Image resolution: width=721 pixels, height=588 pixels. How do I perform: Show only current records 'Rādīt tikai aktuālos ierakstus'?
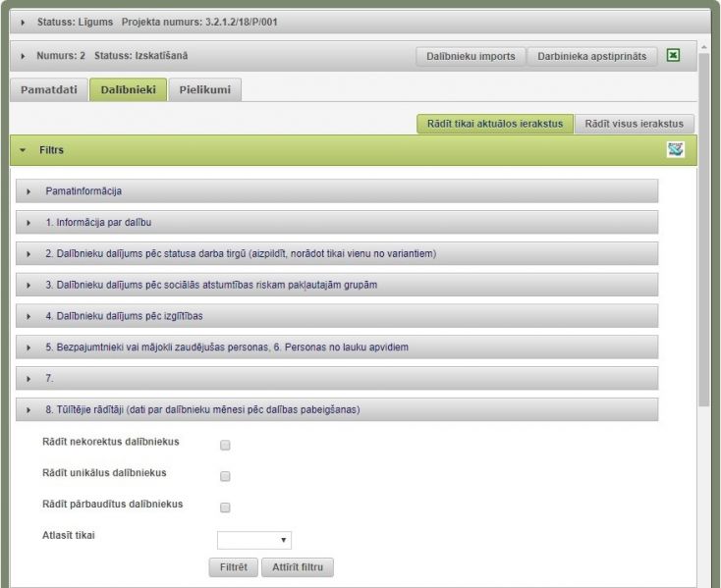point(495,124)
